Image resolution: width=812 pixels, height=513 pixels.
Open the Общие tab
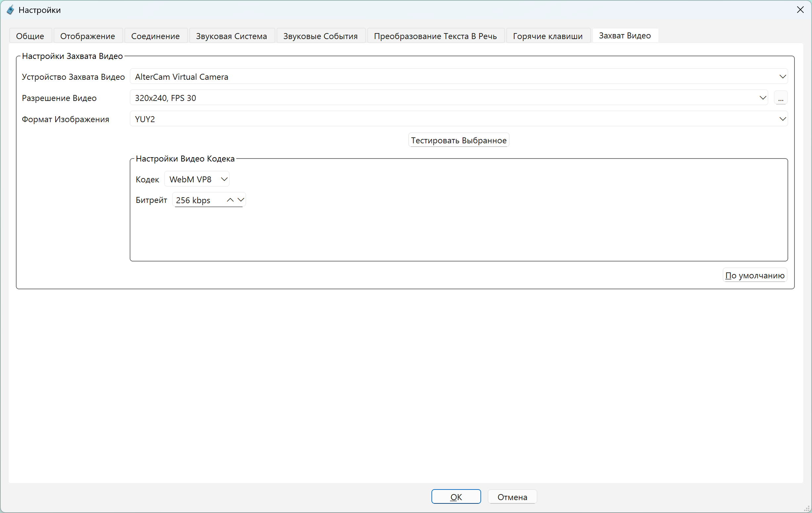(x=30, y=36)
